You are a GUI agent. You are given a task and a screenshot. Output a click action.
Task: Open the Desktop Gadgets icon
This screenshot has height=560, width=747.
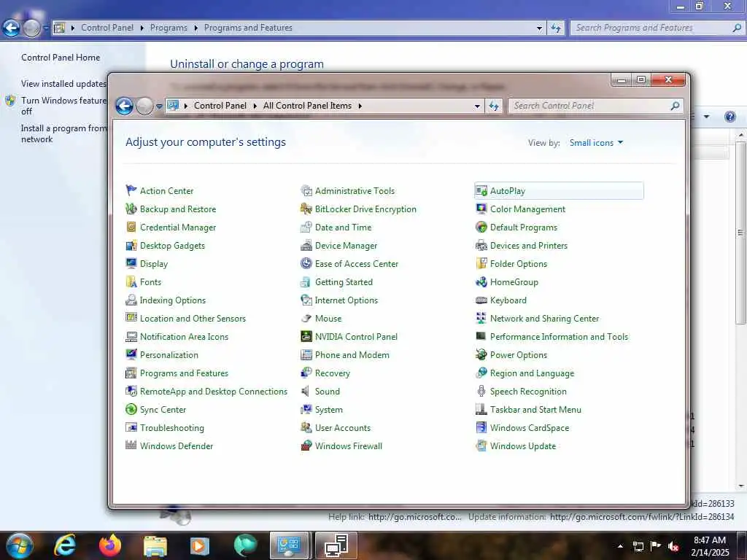click(x=131, y=245)
